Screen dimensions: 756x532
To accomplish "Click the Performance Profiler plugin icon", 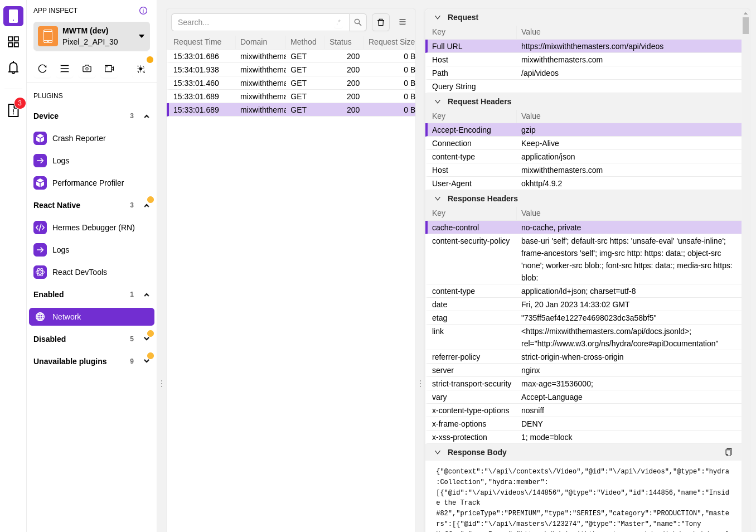I will click(x=40, y=183).
